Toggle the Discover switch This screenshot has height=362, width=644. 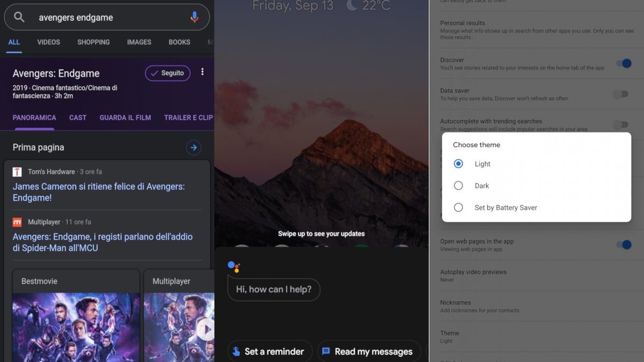tap(624, 63)
